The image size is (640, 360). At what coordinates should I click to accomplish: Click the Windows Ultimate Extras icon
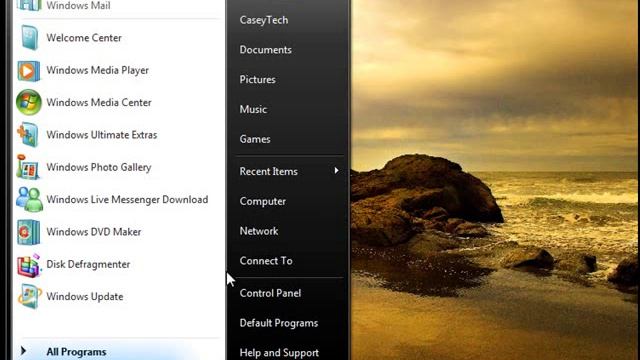28,135
